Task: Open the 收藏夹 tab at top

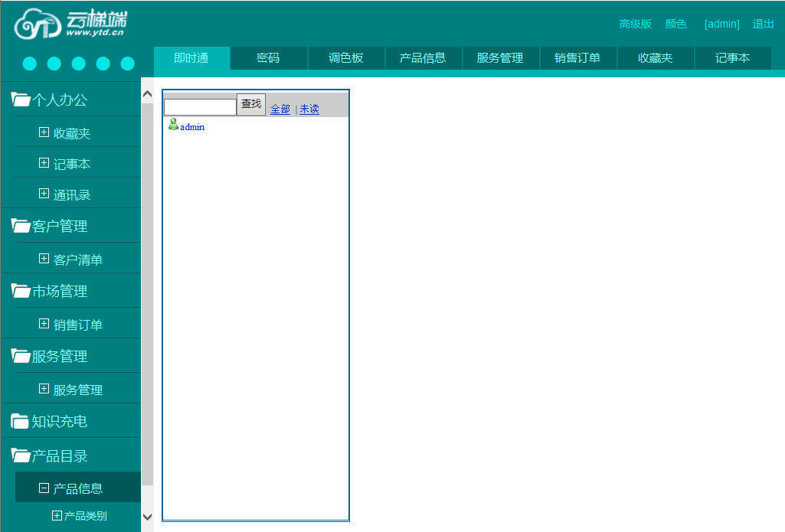Action: tap(656, 58)
